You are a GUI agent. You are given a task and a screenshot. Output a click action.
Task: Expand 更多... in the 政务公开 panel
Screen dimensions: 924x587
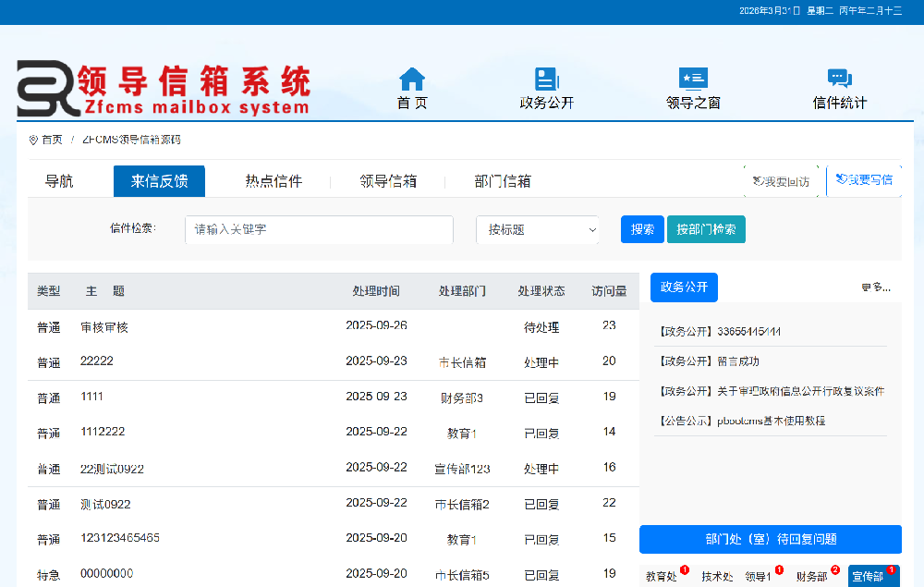[875, 287]
